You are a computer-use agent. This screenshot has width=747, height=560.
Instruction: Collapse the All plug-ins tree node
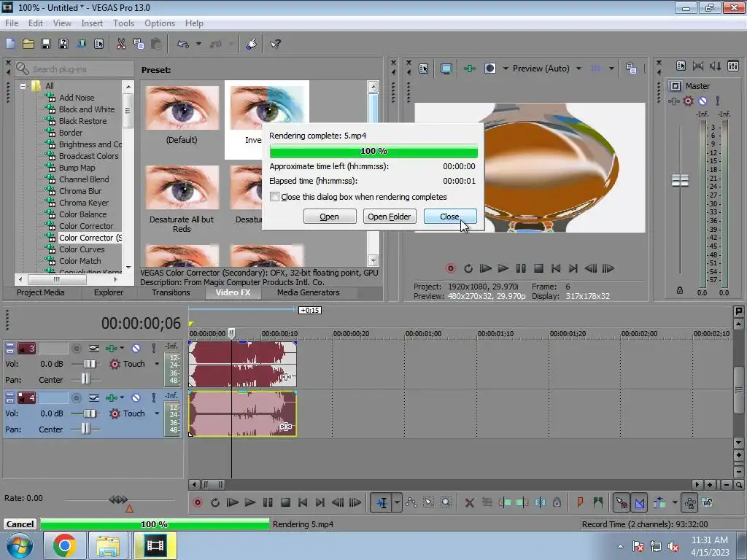coord(23,86)
